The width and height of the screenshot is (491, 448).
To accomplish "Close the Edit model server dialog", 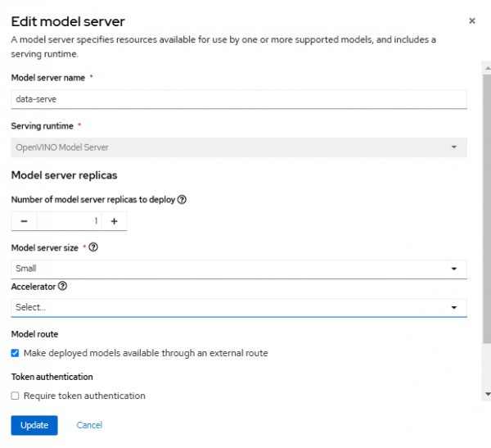I will [x=472, y=21].
